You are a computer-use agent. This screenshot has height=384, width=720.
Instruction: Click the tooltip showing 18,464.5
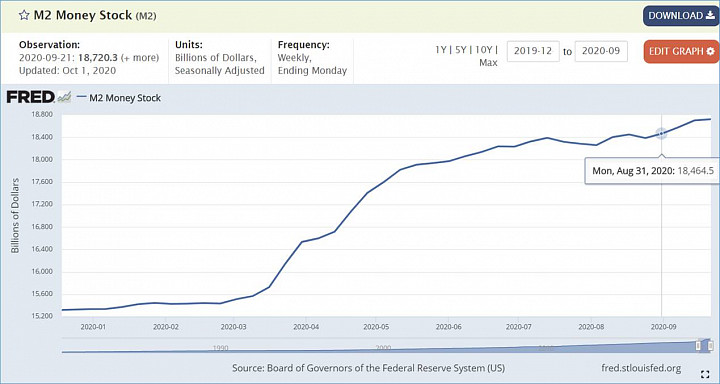click(652, 171)
